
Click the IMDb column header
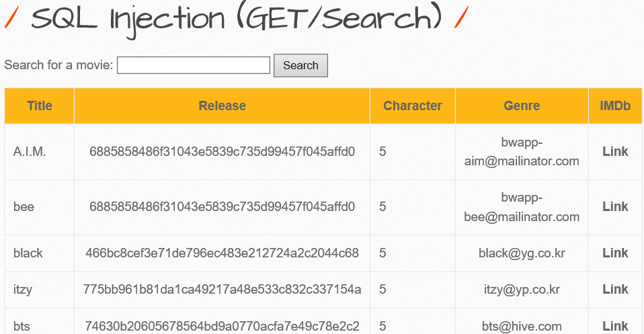[x=615, y=106]
